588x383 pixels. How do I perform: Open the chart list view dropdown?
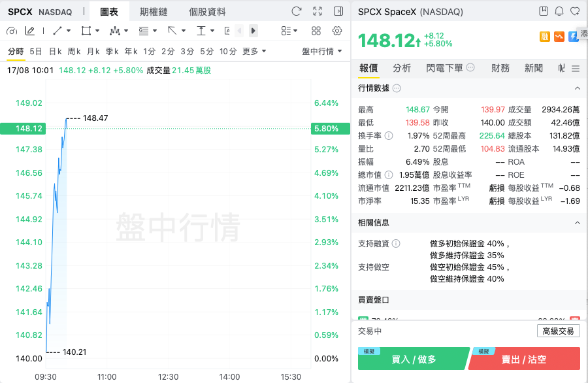[289, 31]
